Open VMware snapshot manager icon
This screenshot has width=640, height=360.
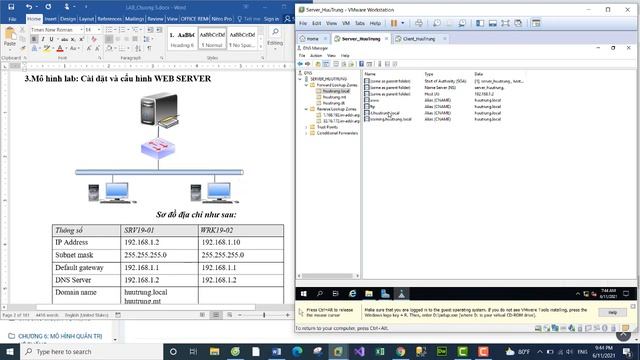click(462, 23)
